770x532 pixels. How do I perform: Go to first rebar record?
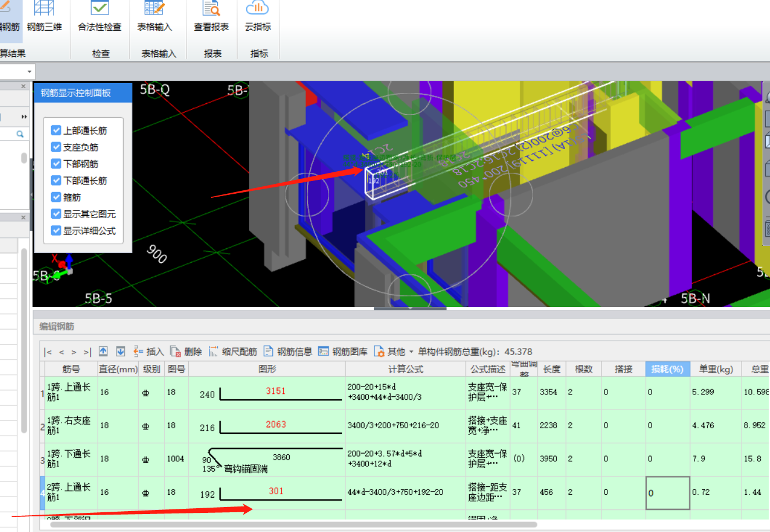[48, 352]
